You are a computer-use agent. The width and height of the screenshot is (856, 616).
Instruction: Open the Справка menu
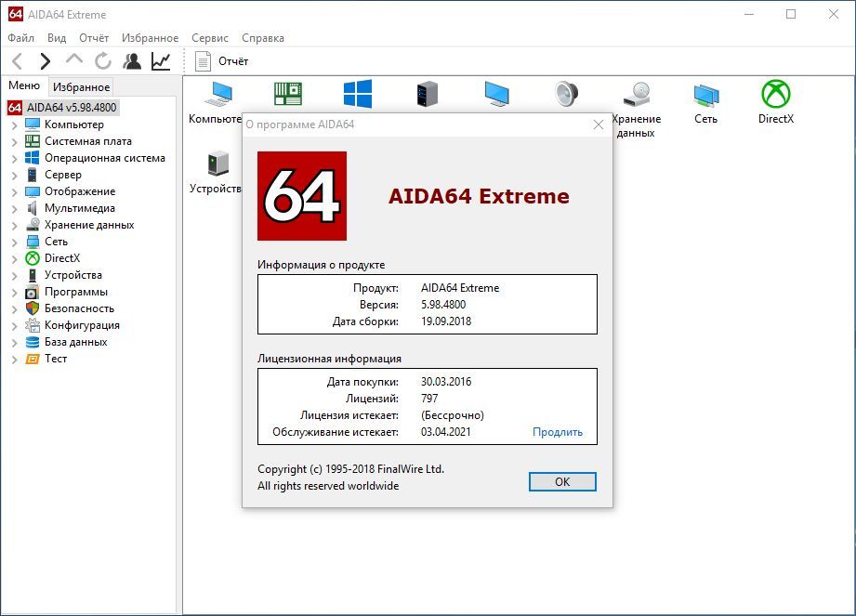263,38
